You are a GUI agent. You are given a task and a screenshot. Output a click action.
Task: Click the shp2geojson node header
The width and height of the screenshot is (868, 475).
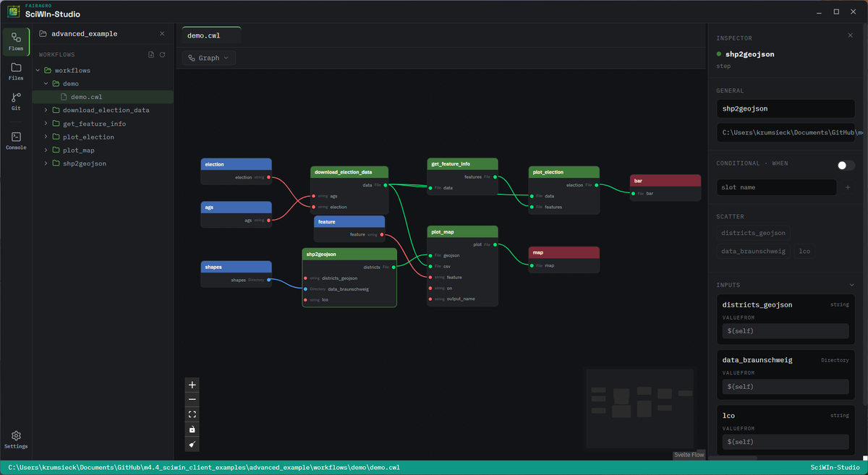coord(349,254)
